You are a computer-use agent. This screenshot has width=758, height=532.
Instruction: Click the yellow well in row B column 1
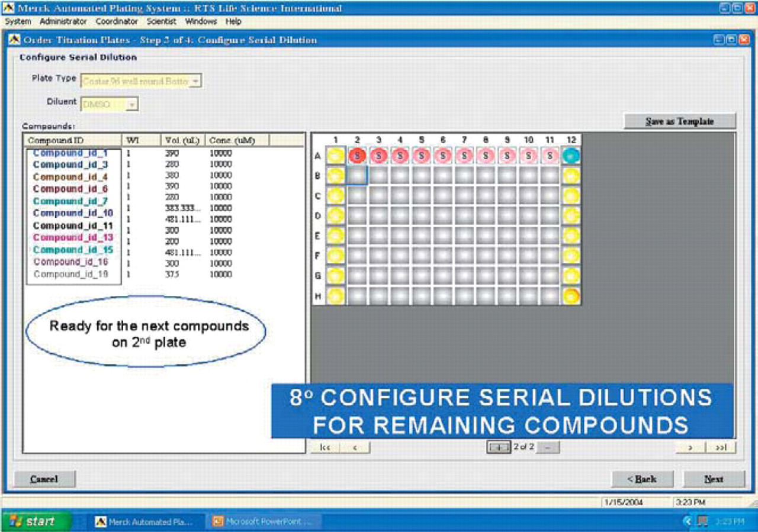pyautogui.click(x=336, y=176)
